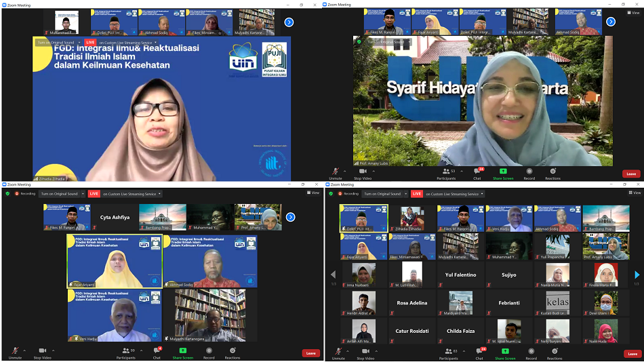Toggle Record in Amany Lubis speaker window
The width and height of the screenshot is (644, 362).
[x=529, y=174]
